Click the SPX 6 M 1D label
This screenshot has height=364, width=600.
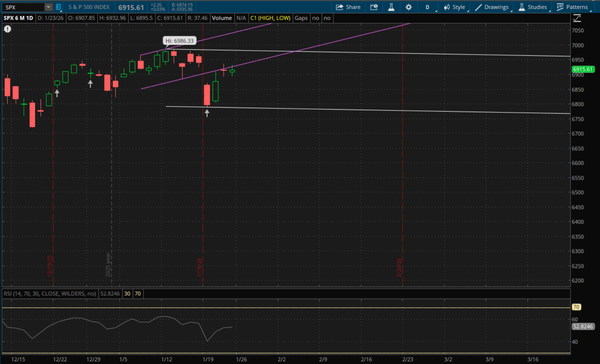(x=18, y=18)
